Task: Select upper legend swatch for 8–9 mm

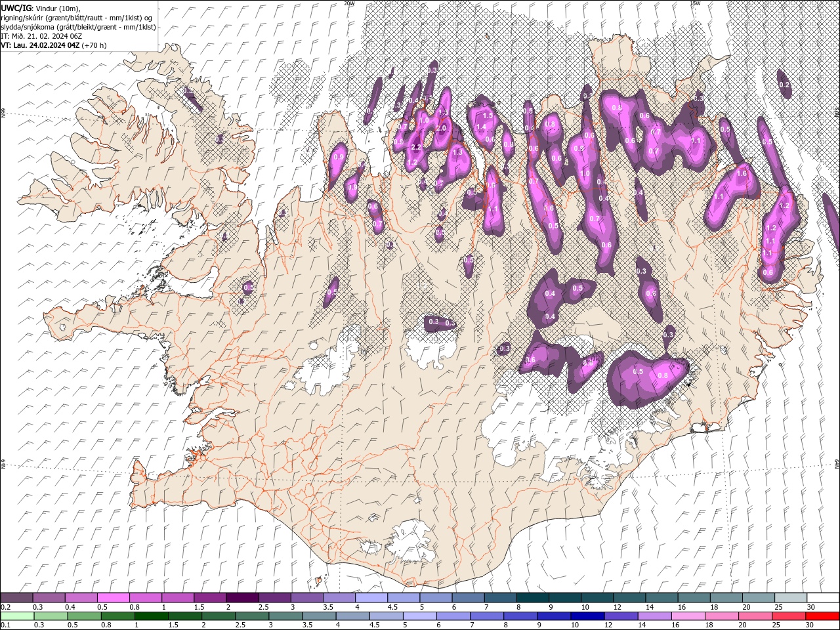Action: point(533,598)
